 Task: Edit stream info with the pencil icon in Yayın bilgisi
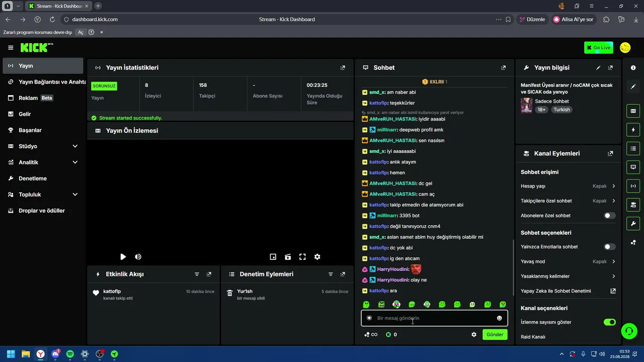tap(598, 67)
